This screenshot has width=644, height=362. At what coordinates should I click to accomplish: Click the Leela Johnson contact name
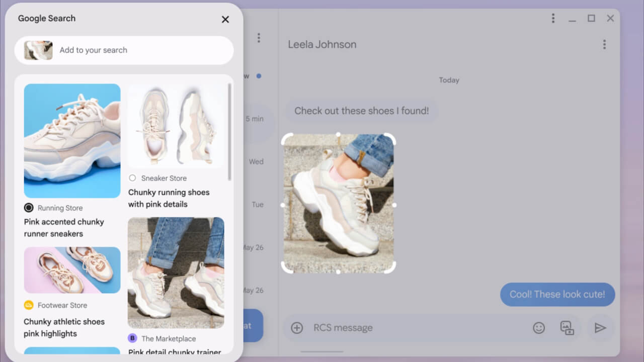point(322,44)
